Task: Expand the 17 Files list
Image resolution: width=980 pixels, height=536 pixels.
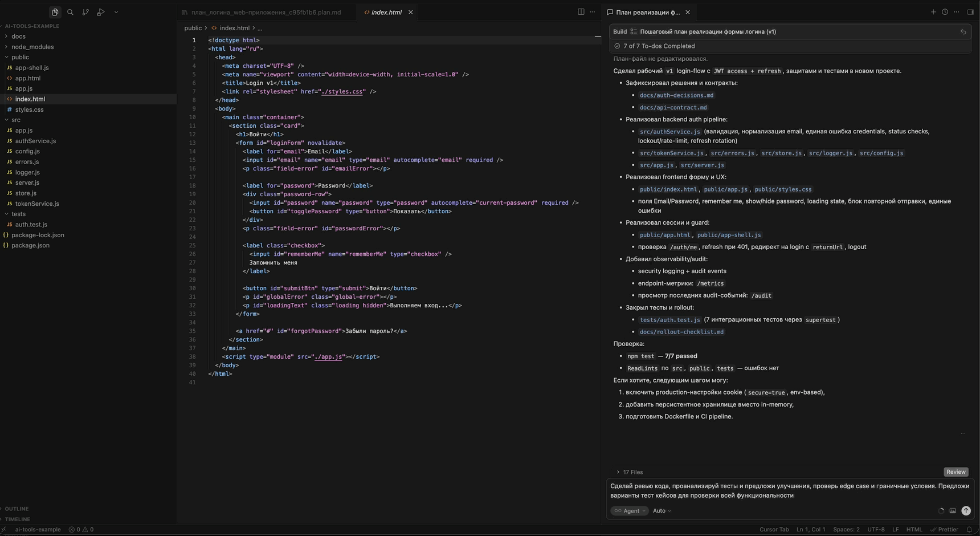Action: click(x=630, y=472)
